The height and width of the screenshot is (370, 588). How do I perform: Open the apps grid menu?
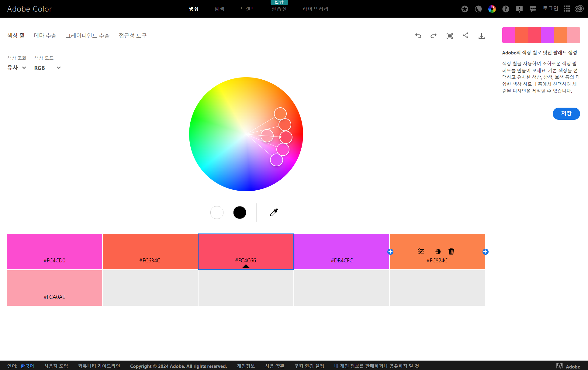(x=567, y=9)
